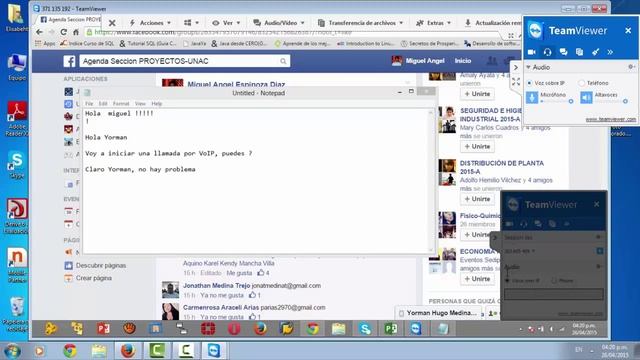Open the Audio section gear settings
640x360 pixels.
pos(631,67)
